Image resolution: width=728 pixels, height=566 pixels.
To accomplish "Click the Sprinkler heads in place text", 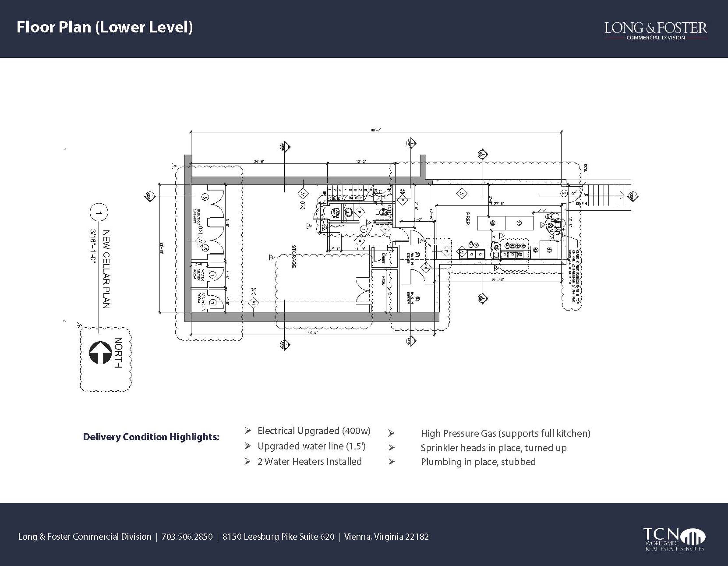I will coord(493,448).
